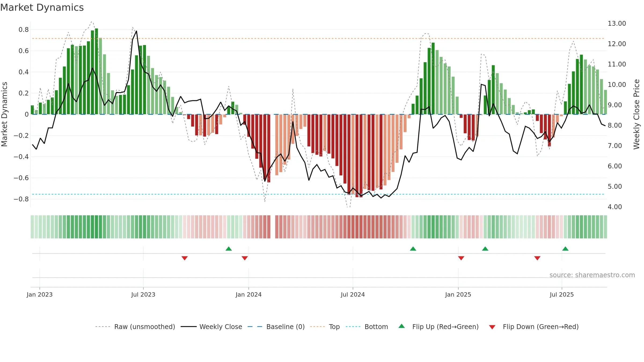Click the Jan 2023 axis label

40,294
